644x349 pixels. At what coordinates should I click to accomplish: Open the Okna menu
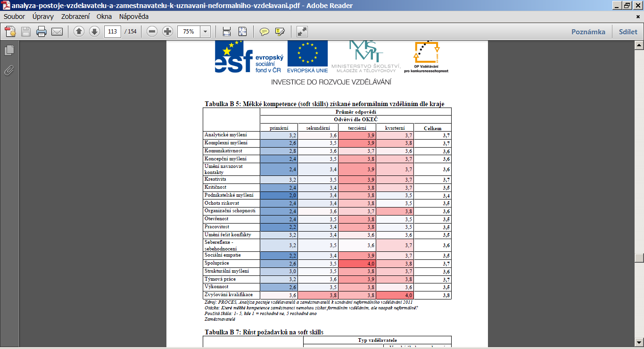[104, 17]
